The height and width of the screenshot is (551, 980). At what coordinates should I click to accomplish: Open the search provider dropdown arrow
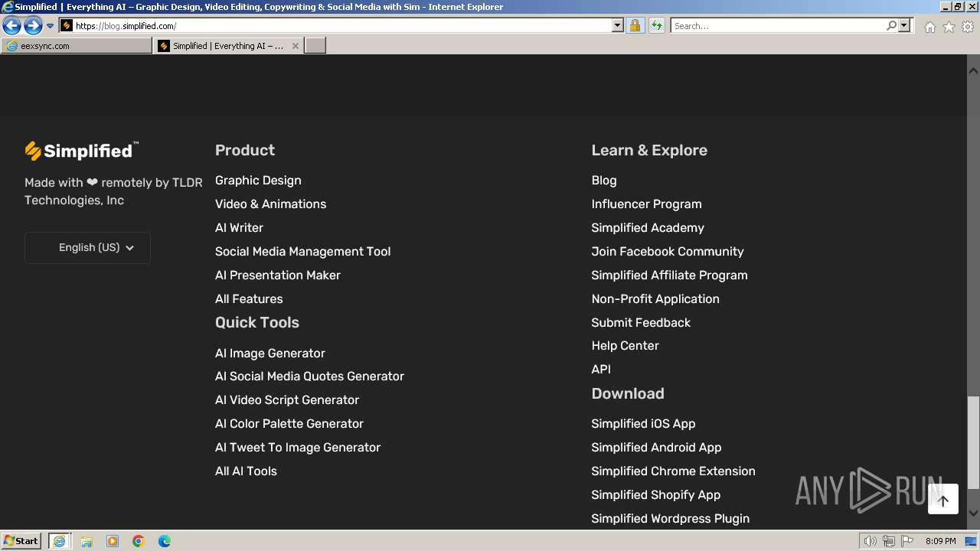(x=904, y=26)
